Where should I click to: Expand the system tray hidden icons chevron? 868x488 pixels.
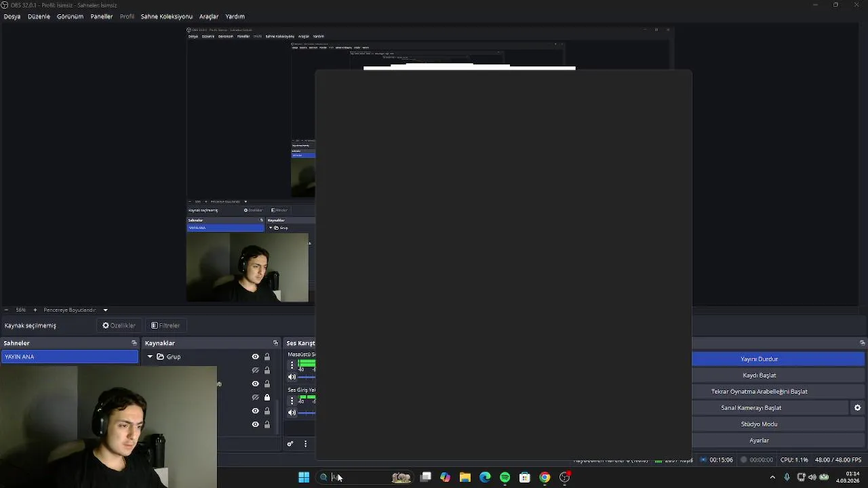pos(772,477)
